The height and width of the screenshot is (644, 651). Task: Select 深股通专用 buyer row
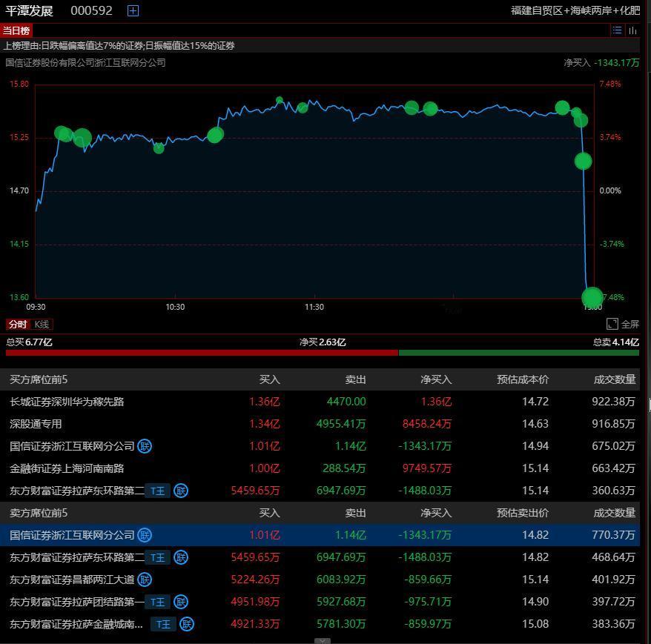pos(320,424)
